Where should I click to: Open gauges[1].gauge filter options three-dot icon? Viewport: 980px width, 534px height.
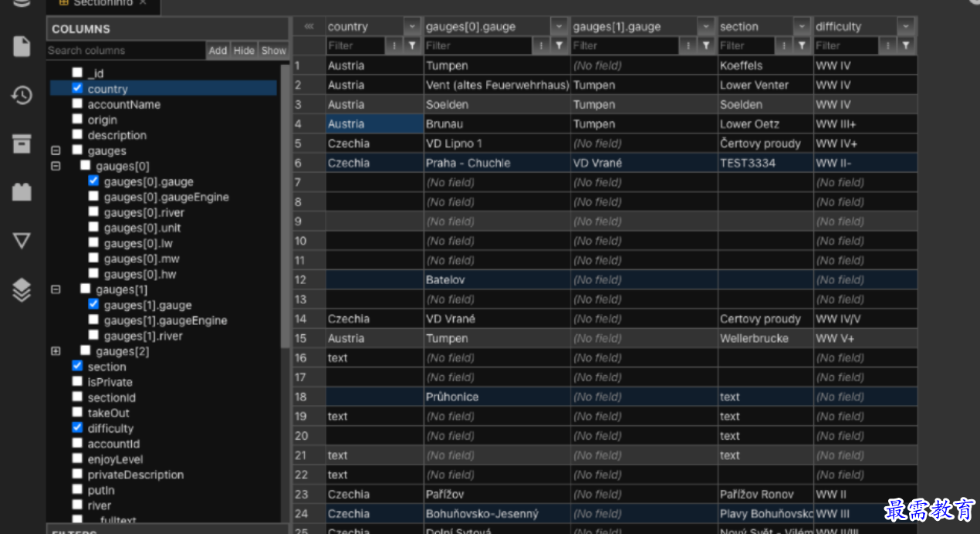pyautogui.click(x=689, y=46)
